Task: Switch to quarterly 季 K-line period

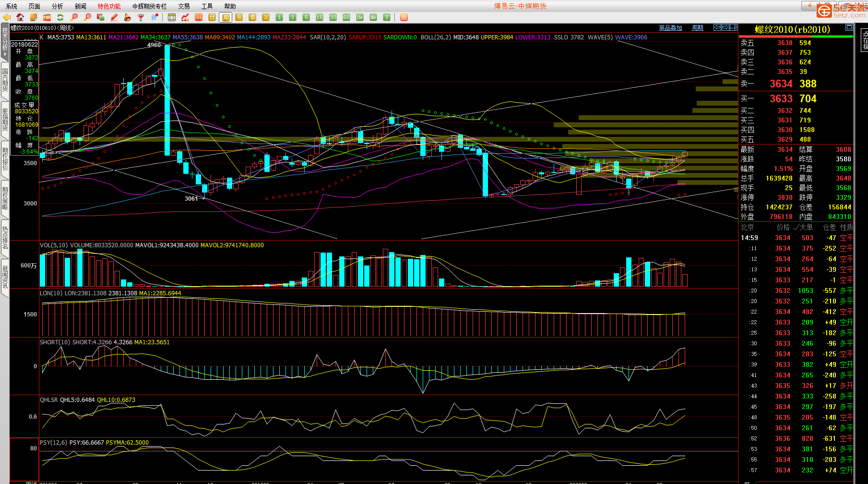Action: (x=252, y=17)
